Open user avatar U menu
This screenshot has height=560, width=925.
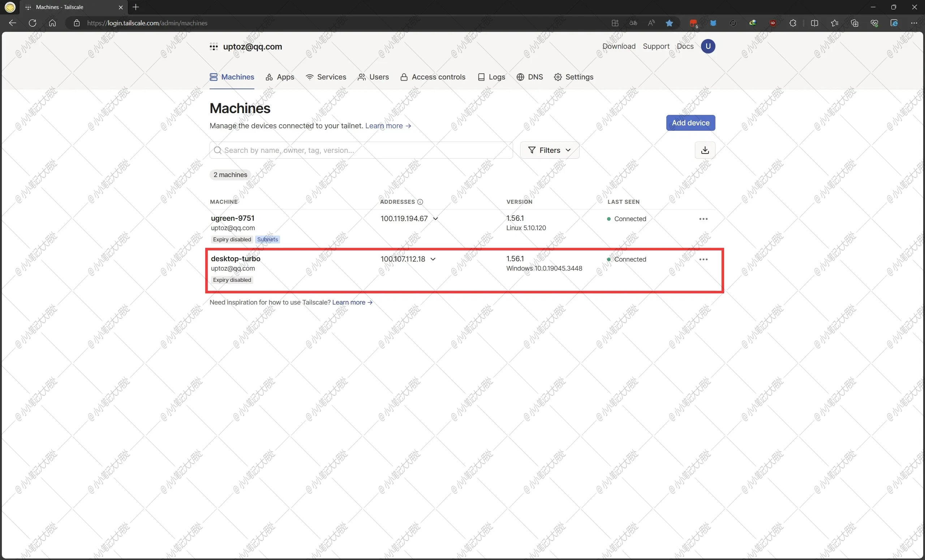pyautogui.click(x=707, y=46)
